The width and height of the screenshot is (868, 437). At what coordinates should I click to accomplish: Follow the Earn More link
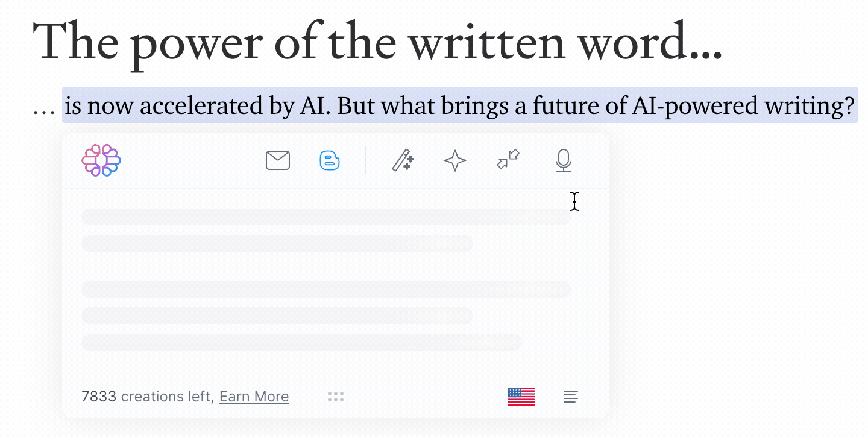tap(254, 397)
